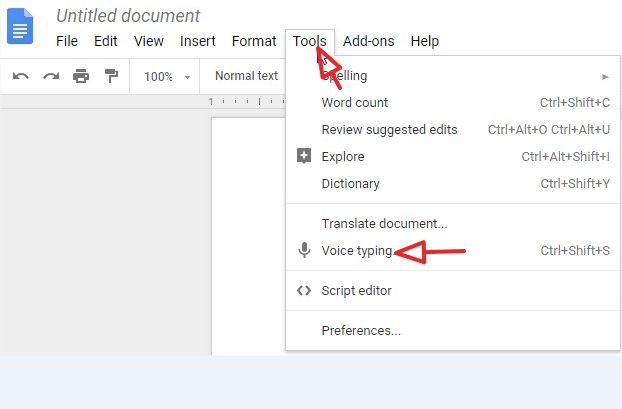
Task: Open Dictionary from the Tools menu
Action: pyautogui.click(x=453, y=184)
